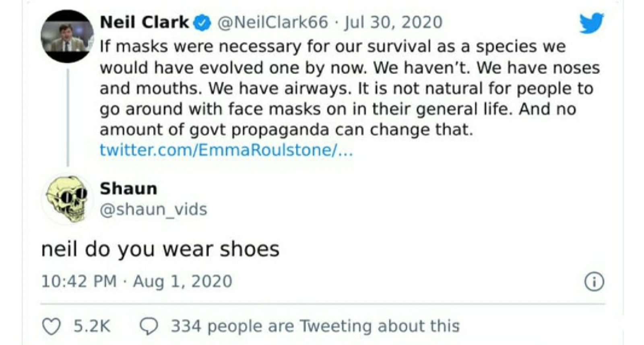Click the thread line connecting the tweets
Image resolution: width=644 pixels, height=345 pixels.
pyautogui.click(x=68, y=117)
